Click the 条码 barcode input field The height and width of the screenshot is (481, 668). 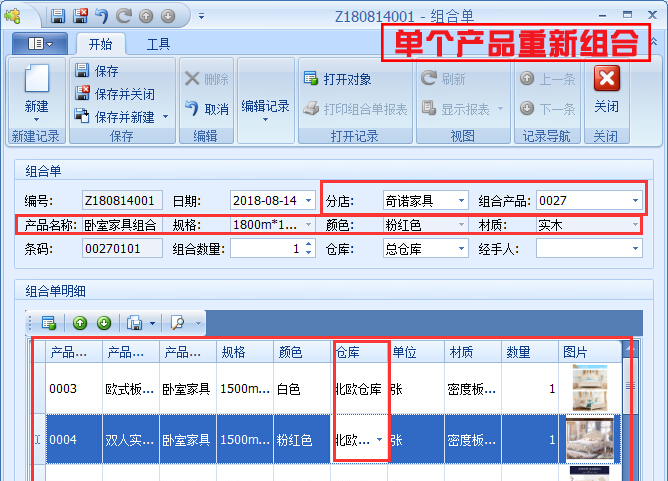click(121, 249)
